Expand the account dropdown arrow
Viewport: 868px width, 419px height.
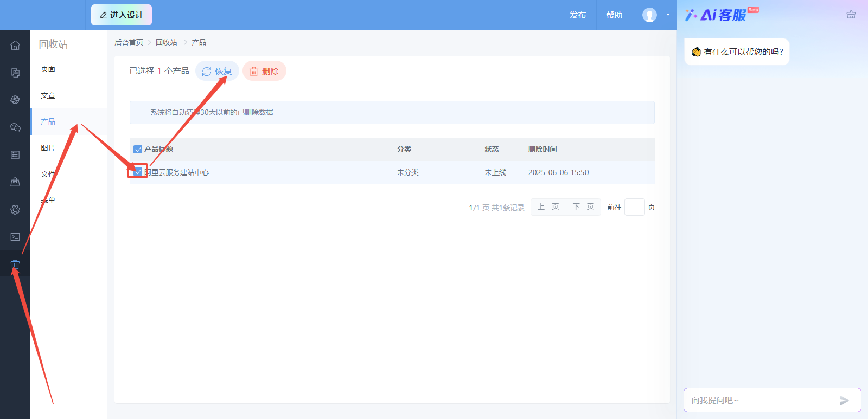click(x=668, y=15)
